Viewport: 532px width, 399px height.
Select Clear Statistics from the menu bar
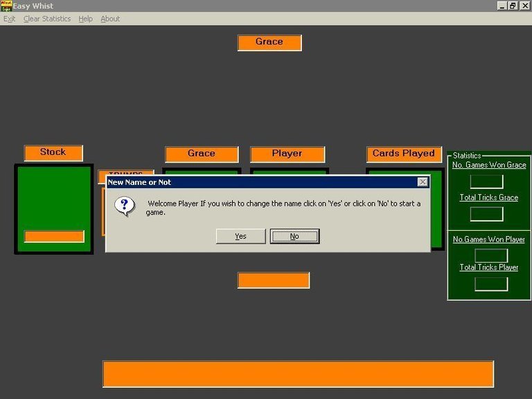[47, 19]
